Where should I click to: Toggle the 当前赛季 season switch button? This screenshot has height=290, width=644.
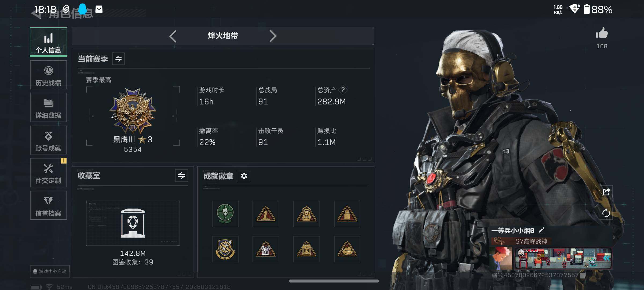click(118, 59)
